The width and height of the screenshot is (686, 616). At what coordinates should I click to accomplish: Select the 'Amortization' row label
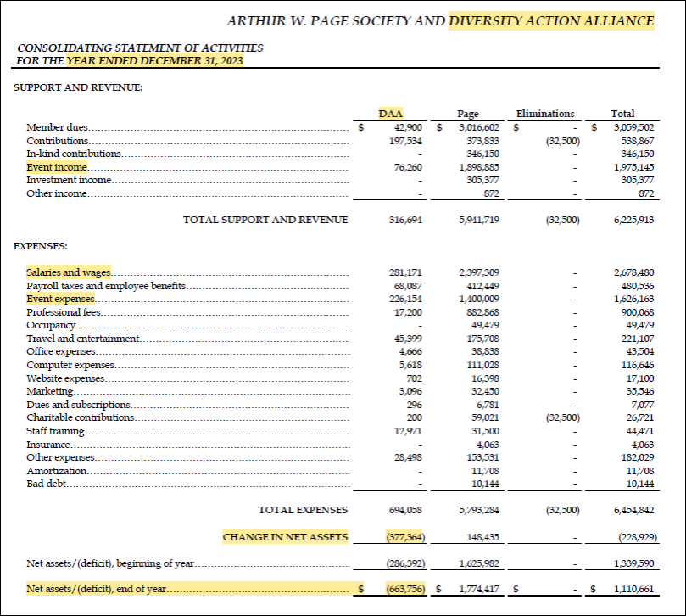[x=57, y=471]
